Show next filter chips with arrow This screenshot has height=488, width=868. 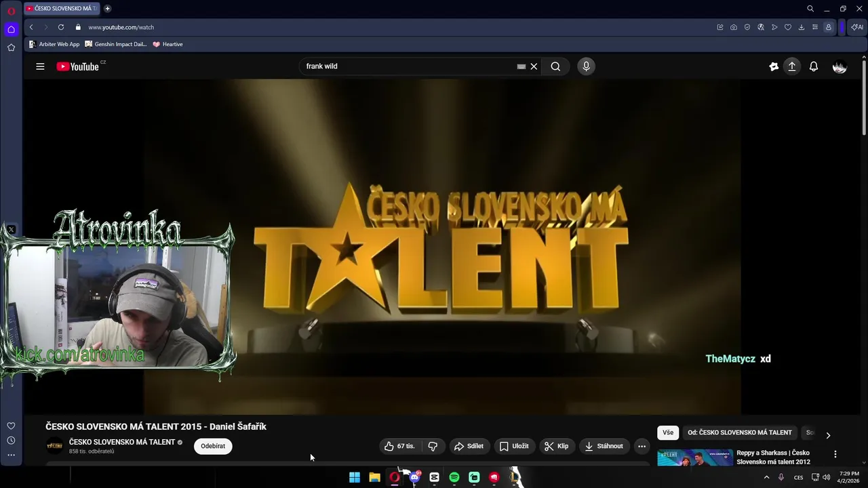828,435
